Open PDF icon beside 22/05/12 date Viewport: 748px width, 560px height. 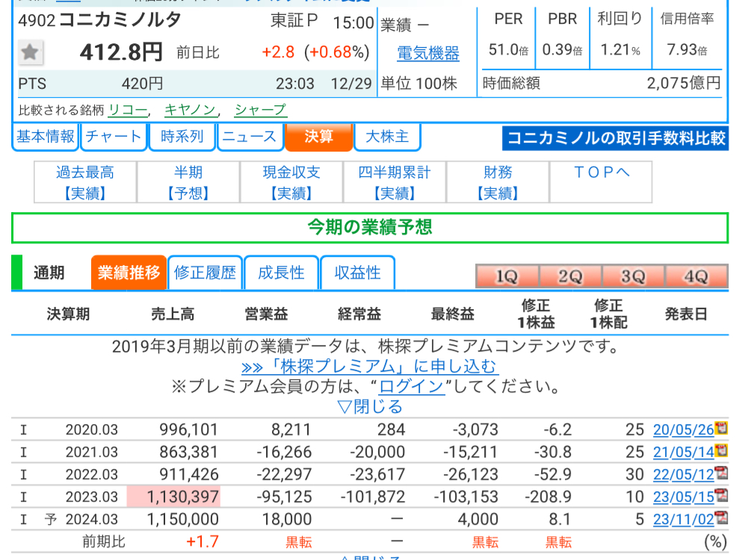[721, 473]
